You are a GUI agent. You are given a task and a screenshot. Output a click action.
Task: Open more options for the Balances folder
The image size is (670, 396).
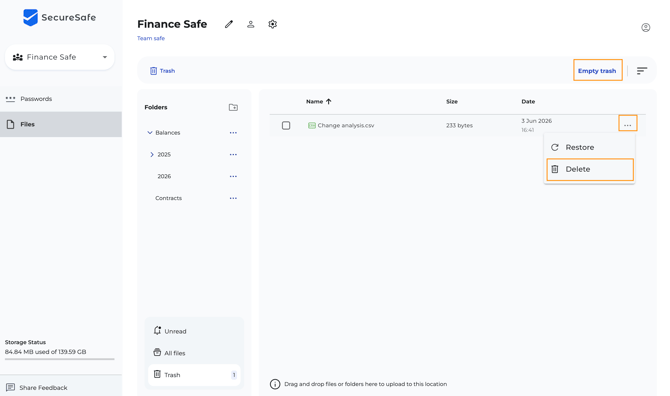pyautogui.click(x=233, y=133)
